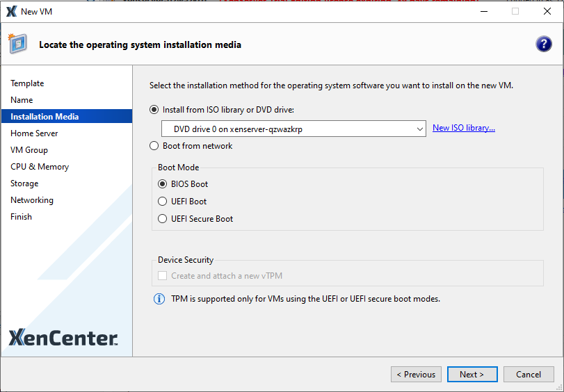
Task: Click the TPM supported only for UEFI note
Action: click(x=305, y=299)
